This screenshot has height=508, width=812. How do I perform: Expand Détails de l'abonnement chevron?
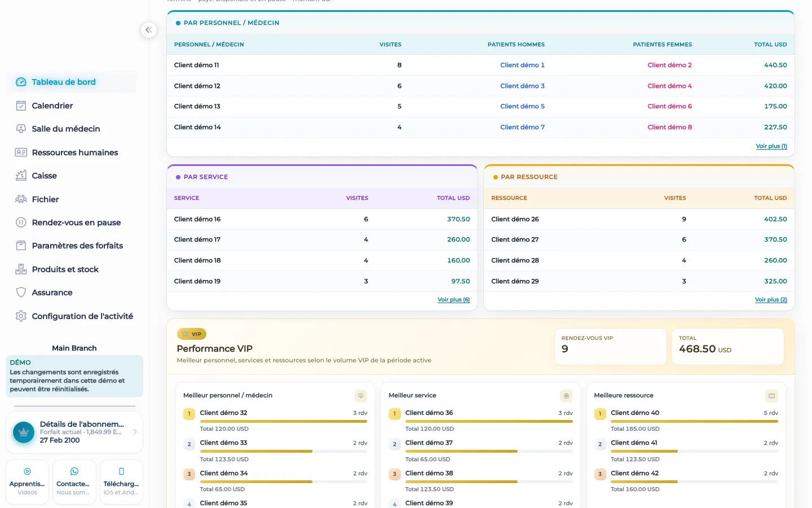pyautogui.click(x=135, y=432)
